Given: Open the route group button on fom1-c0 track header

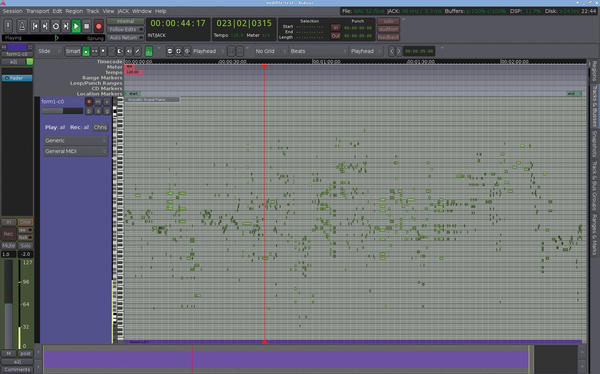Looking at the screenshot, I should [107, 111].
